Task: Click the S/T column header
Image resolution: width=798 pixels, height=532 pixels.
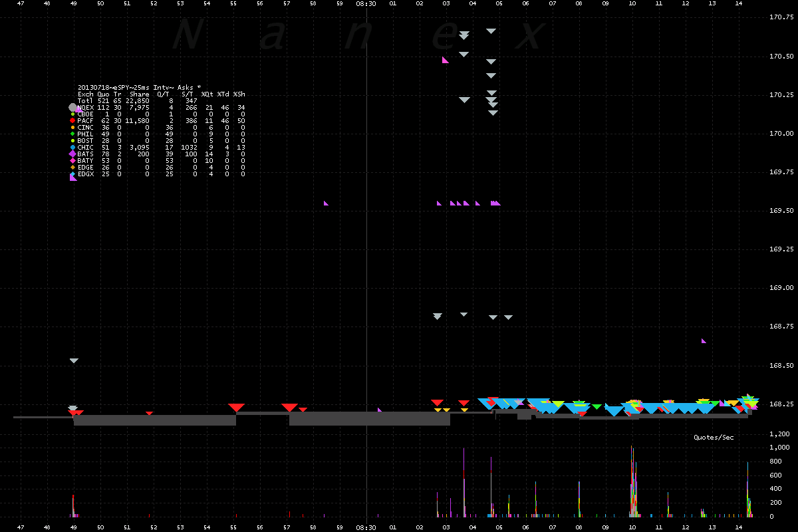Action: pos(188,94)
